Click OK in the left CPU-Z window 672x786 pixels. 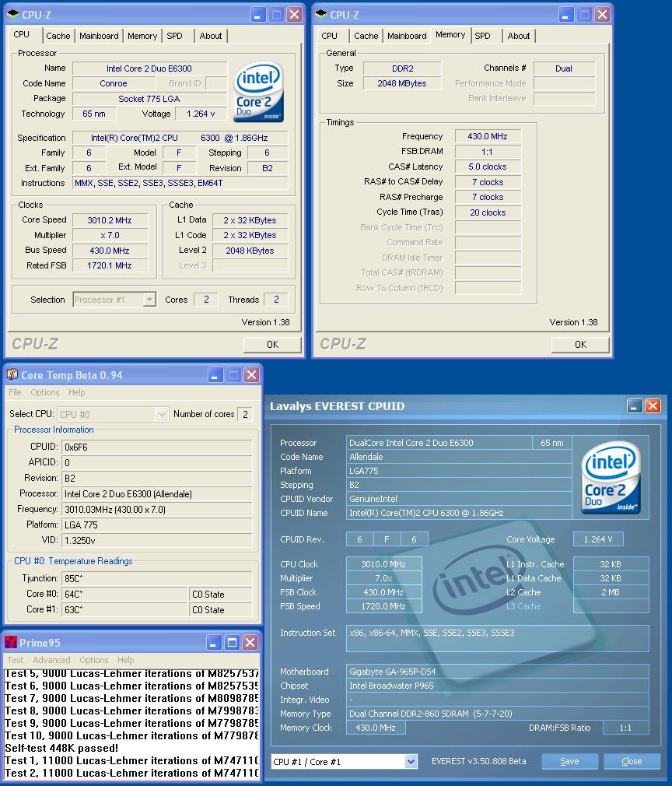coord(272,345)
